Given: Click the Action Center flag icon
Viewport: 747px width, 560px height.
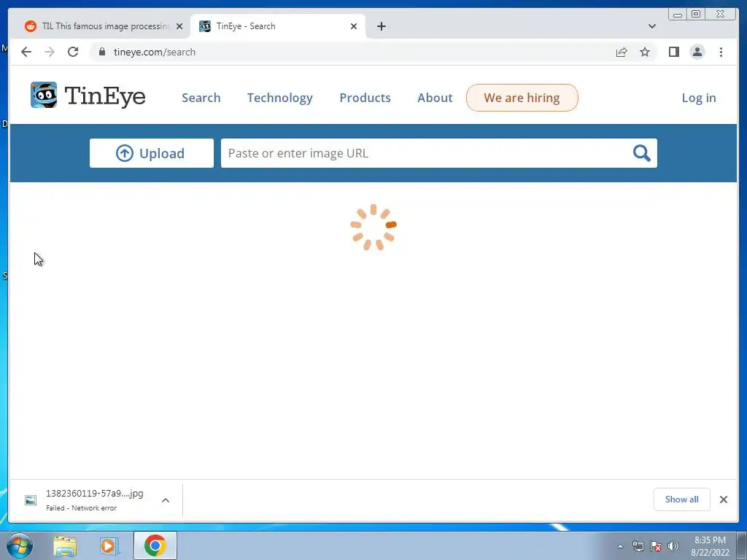Looking at the screenshot, I should coord(656,546).
